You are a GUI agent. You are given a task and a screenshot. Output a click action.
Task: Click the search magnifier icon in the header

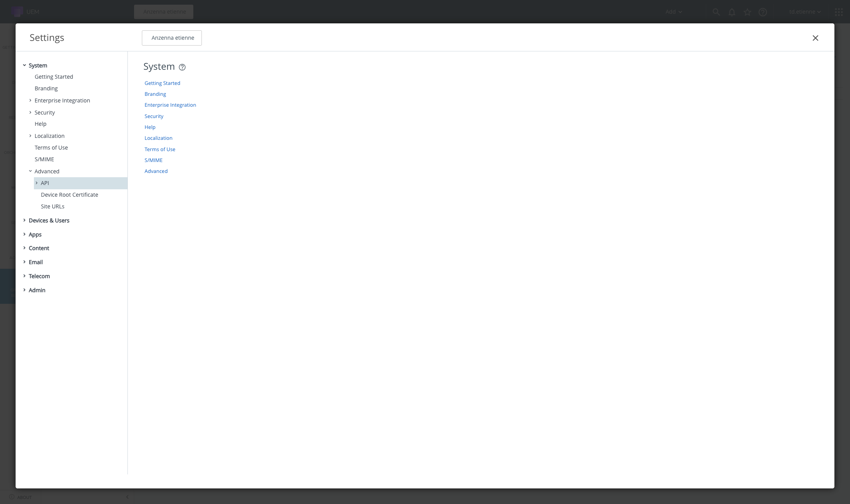click(x=716, y=12)
